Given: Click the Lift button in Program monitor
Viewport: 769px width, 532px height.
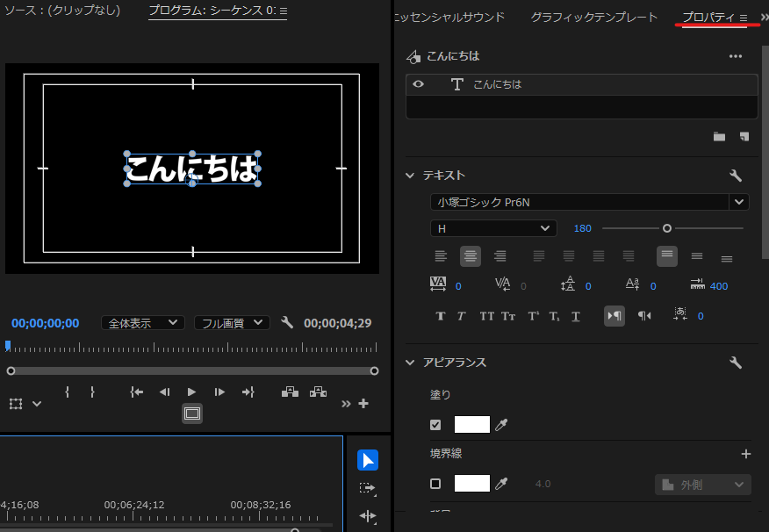Looking at the screenshot, I should pyautogui.click(x=290, y=392).
